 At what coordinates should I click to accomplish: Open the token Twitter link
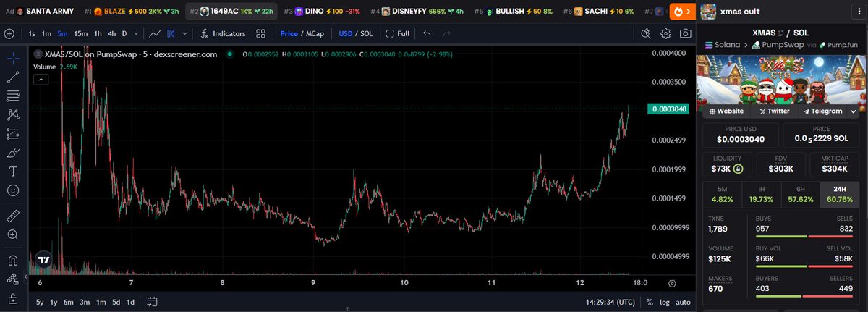point(774,111)
